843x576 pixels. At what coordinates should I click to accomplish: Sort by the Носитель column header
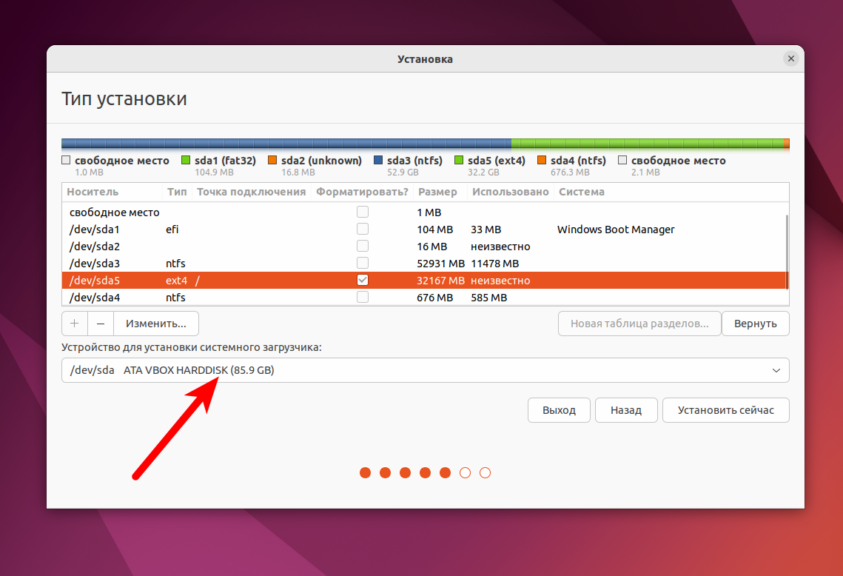click(x=94, y=192)
